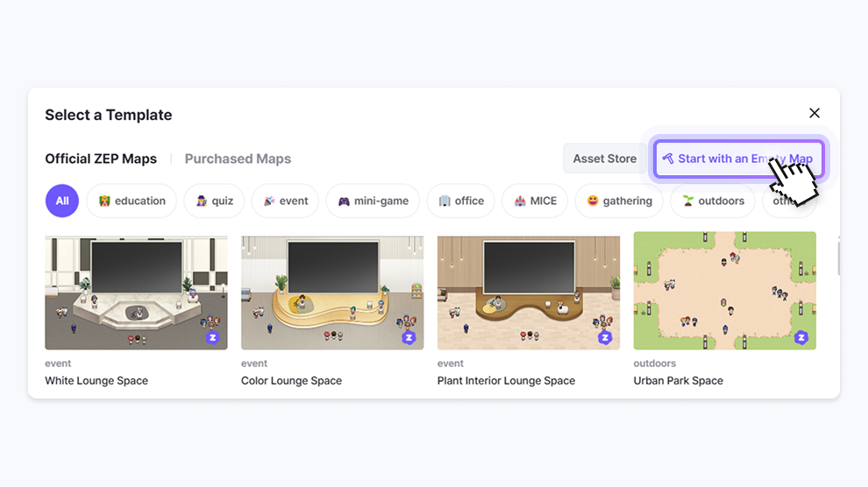Click the quiz chip's wizard icon
Viewport: 868px width, 487px height.
coord(202,201)
